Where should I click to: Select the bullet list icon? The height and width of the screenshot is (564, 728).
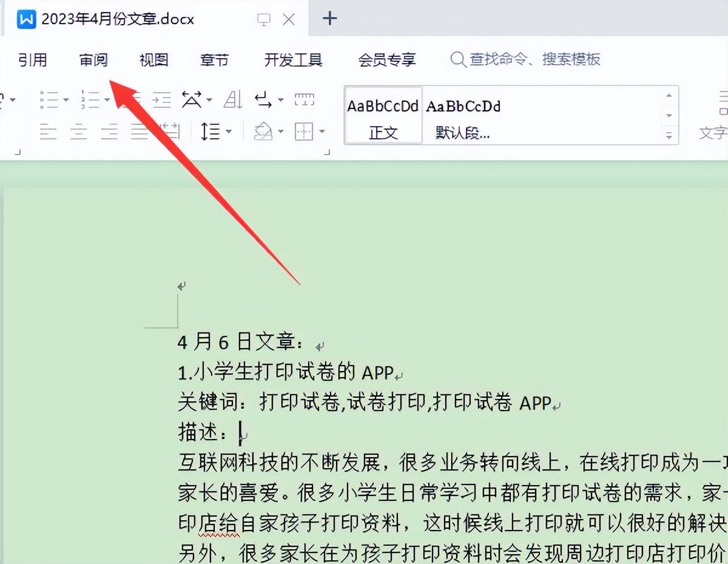pyautogui.click(x=49, y=99)
